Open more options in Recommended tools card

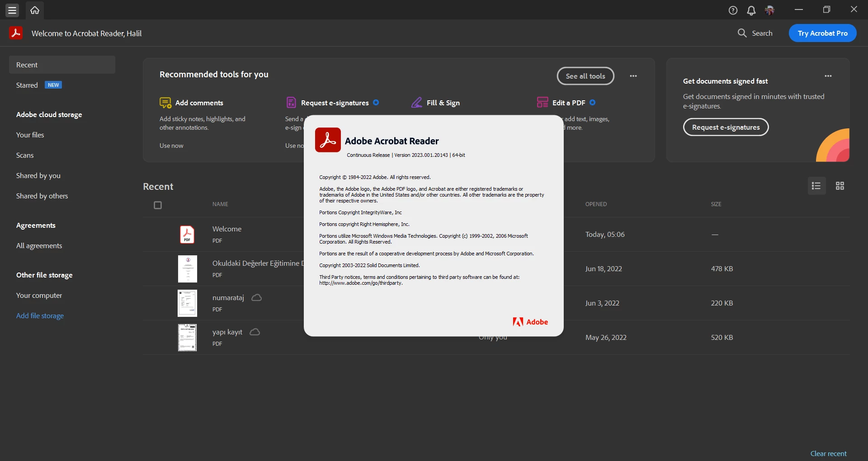pyautogui.click(x=633, y=76)
